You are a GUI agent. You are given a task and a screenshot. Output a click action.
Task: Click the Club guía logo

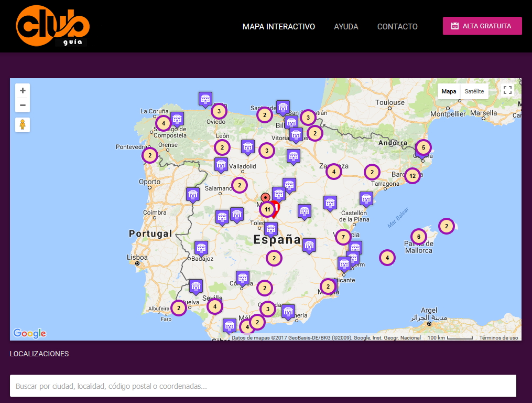tap(52, 26)
